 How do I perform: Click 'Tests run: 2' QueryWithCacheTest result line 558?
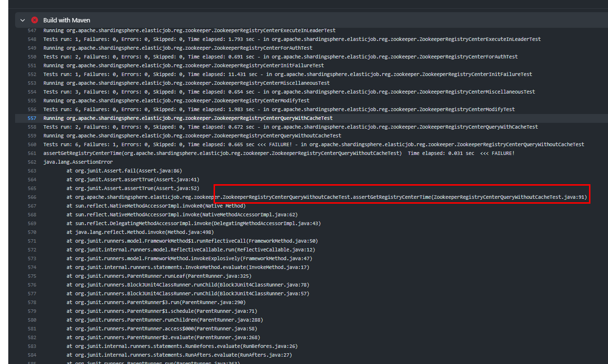click(291, 127)
